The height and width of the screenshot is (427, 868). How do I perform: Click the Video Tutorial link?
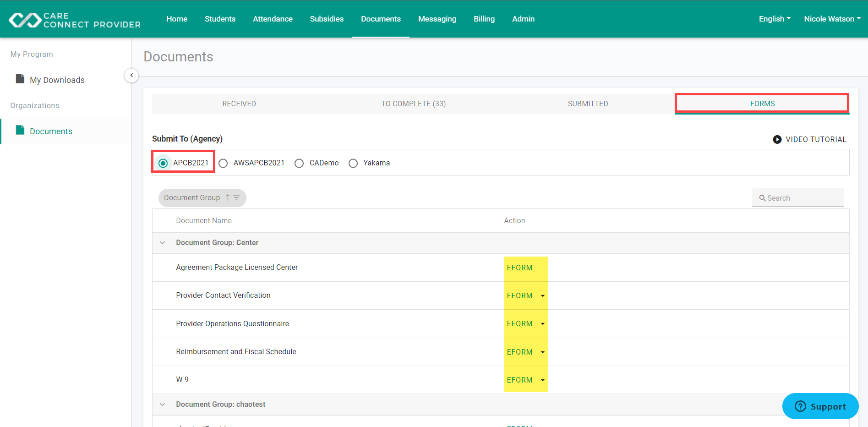(809, 139)
